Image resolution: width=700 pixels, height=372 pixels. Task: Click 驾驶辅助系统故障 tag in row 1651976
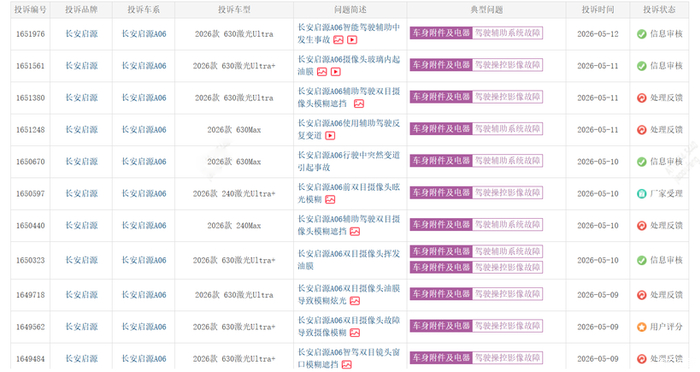[508, 33]
